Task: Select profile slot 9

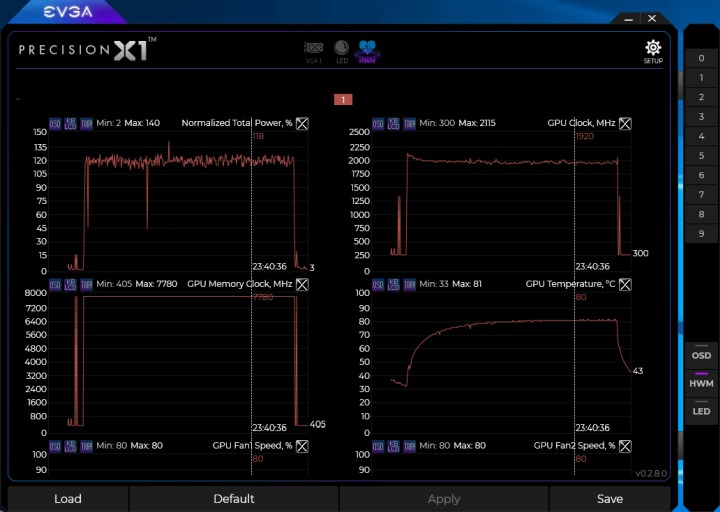Action: coord(701,234)
